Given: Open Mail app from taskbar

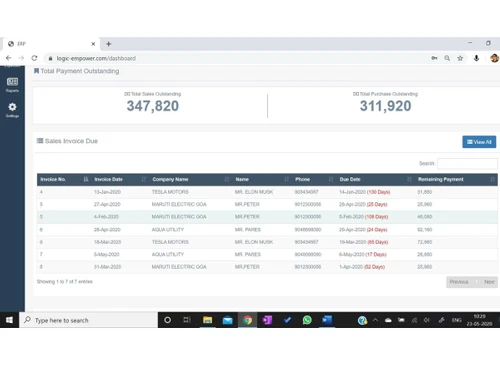Looking at the screenshot, I should tap(227, 320).
